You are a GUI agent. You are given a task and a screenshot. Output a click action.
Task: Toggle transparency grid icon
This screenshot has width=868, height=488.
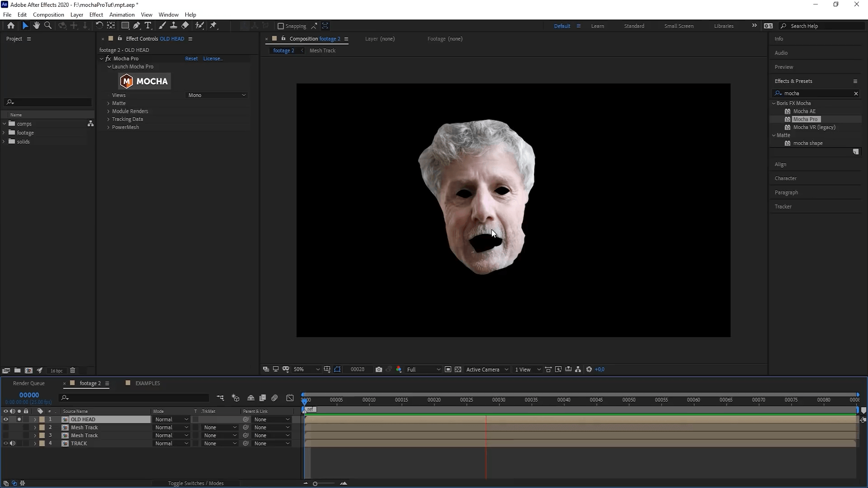pos(458,370)
